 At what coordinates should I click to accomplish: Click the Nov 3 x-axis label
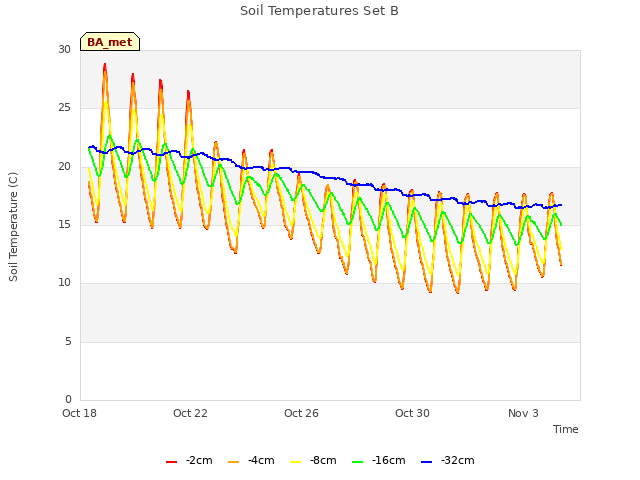coord(523,413)
